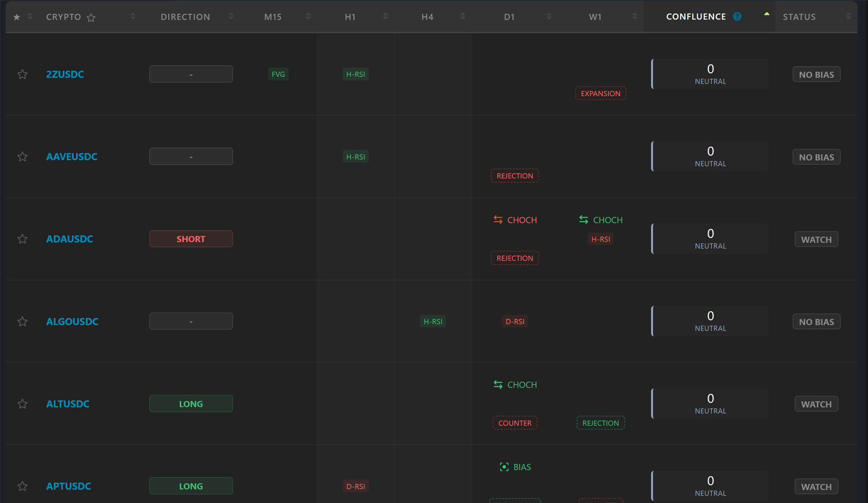Select the CONFLUENCE column header

[696, 17]
